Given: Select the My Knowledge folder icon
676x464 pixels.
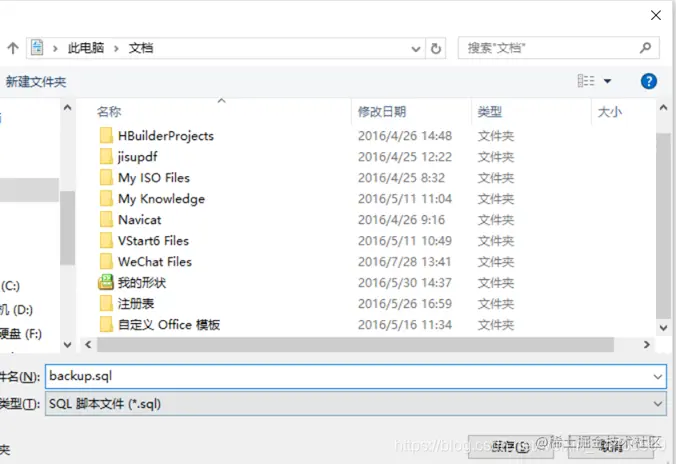Looking at the screenshot, I should (x=106, y=198).
